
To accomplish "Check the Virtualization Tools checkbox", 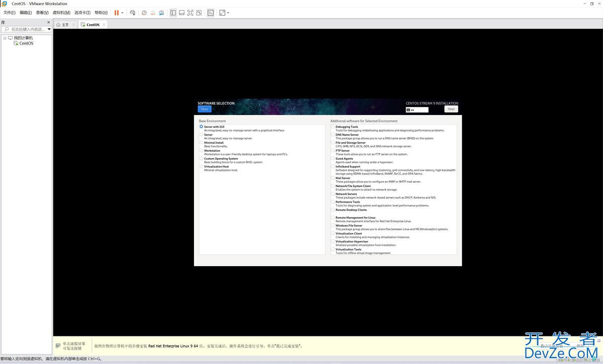I will point(333,250).
